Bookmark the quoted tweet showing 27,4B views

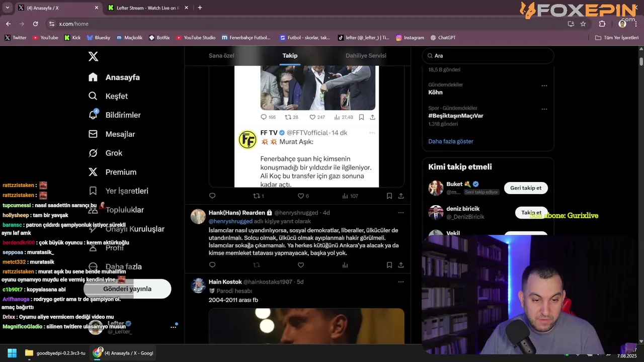(x=361, y=117)
